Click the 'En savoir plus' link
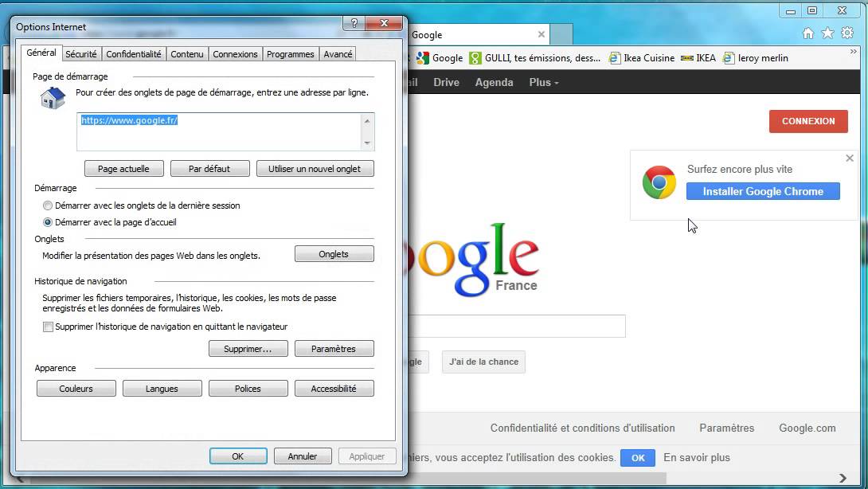This screenshot has width=868, height=489. click(697, 457)
